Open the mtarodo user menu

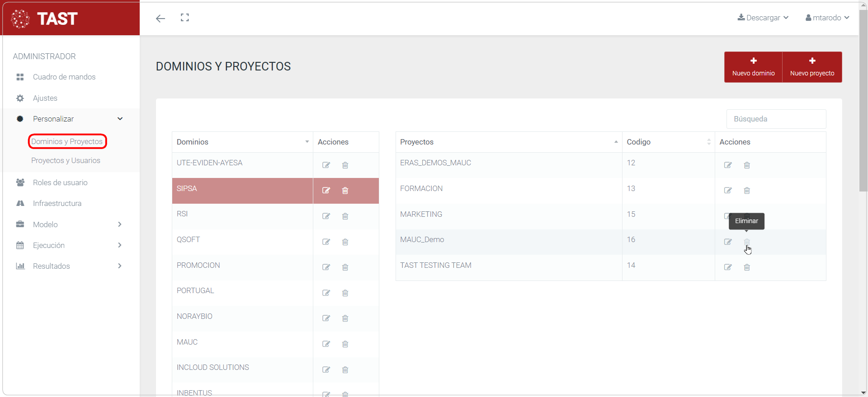click(827, 18)
